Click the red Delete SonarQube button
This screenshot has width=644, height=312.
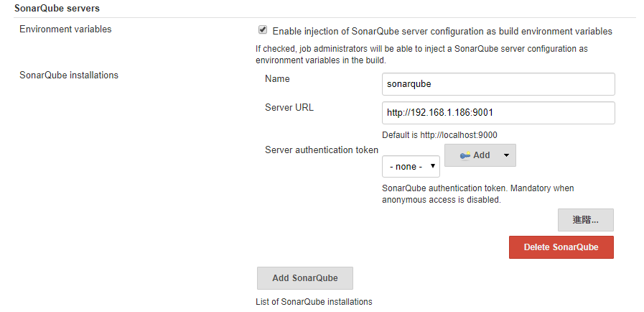(x=561, y=247)
